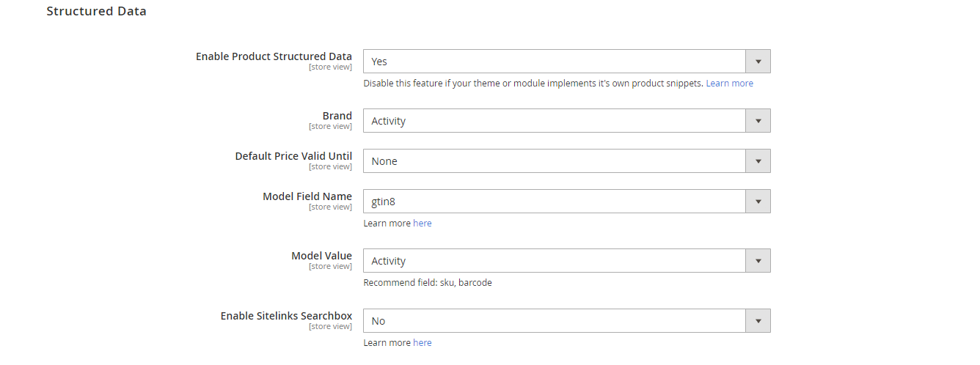The width and height of the screenshot is (980, 365).
Task: Open the Default Price Valid Until select showing None
Action: pos(554,161)
